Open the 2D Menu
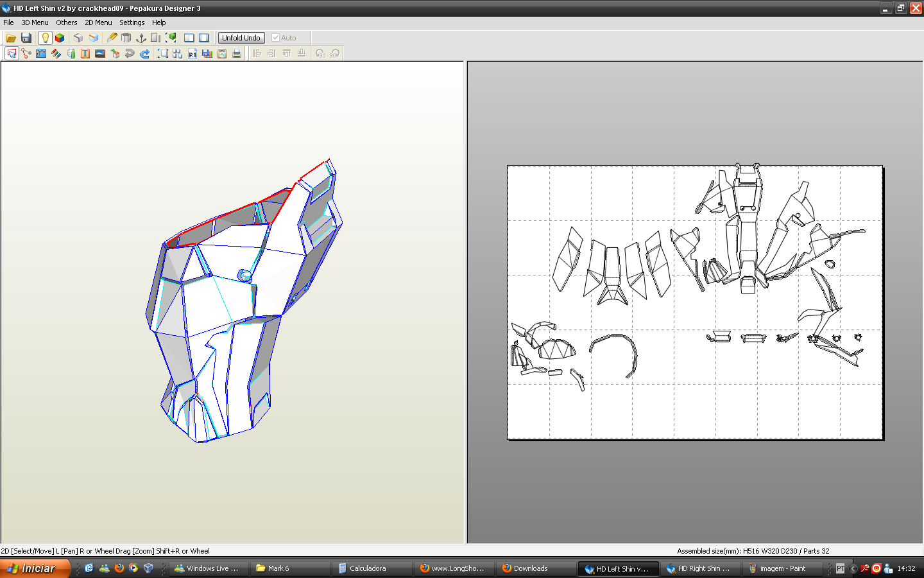The image size is (924, 578). (x=98, y=22)
